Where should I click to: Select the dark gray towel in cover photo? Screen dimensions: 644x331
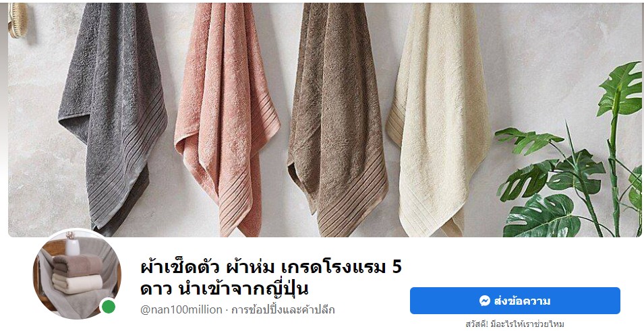coord(113,119)
